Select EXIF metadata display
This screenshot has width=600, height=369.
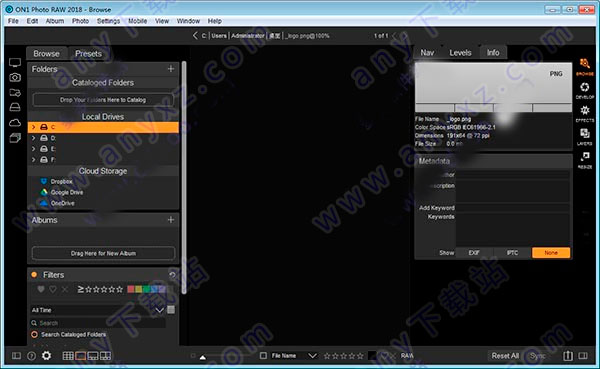(x=474, y=253)
